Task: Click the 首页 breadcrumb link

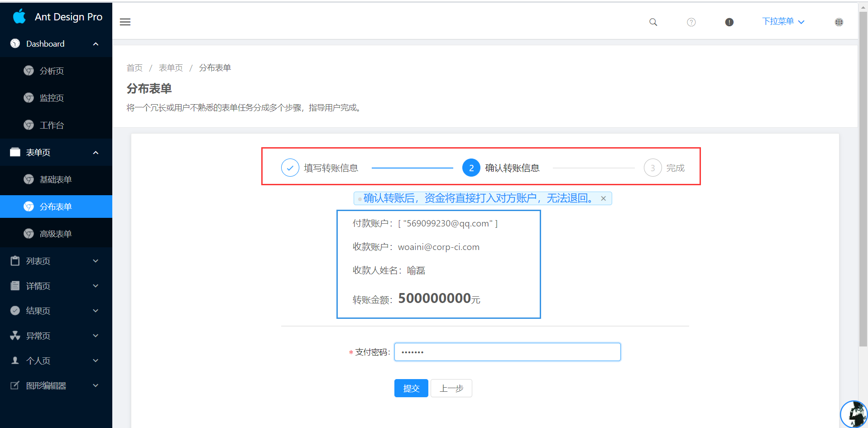Action: [134, 67]
